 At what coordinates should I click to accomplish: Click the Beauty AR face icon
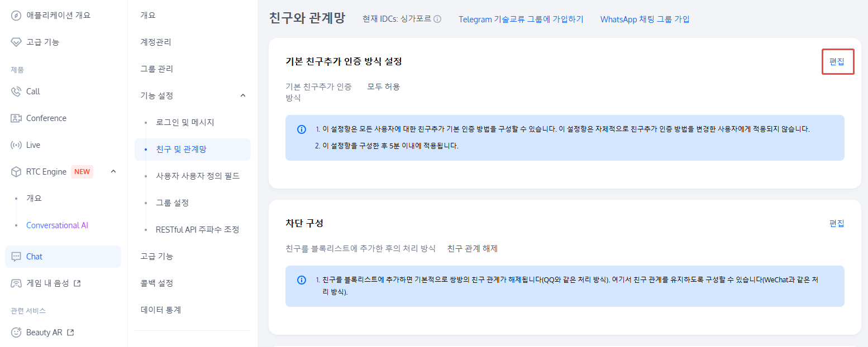pyautogui.click(x=16, y=332)
